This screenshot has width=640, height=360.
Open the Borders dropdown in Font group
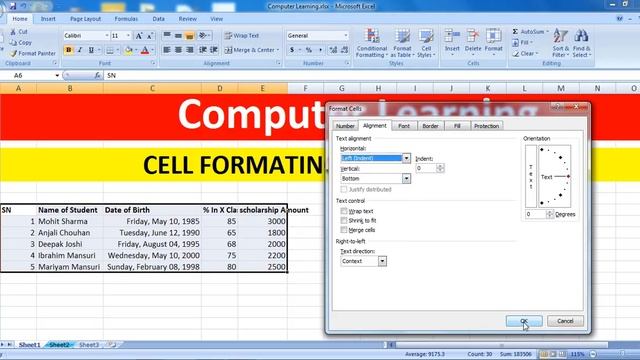tap(118, 50)
